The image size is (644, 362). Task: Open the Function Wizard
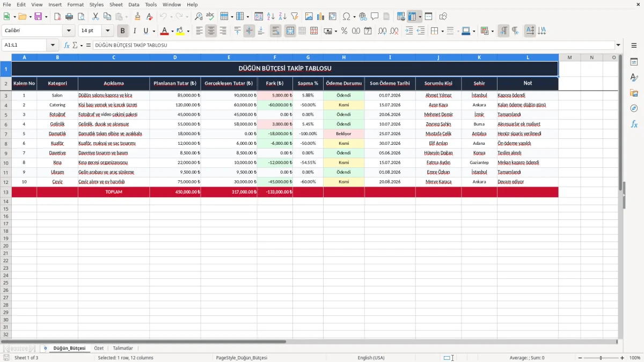(x=67, y=46)
